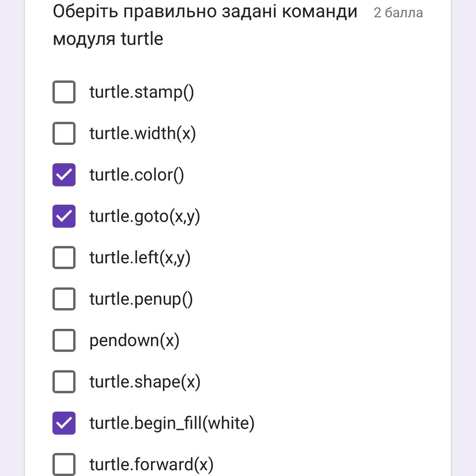Uncheck the turtle.goto(x,y) checkbox
This screenshot has width=476, height=476.
pos(64,216)
